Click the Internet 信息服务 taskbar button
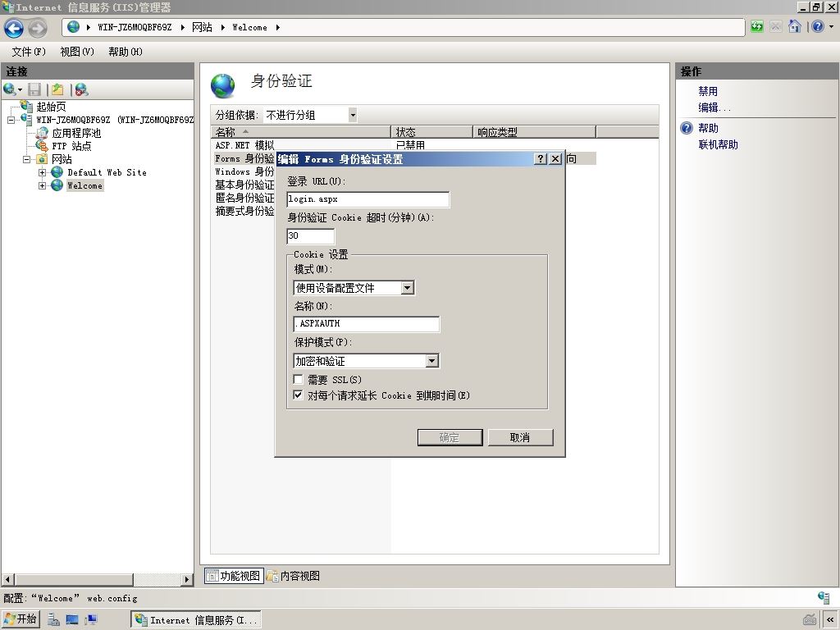Viewport: 840px width, 630px height. point(196,620)
